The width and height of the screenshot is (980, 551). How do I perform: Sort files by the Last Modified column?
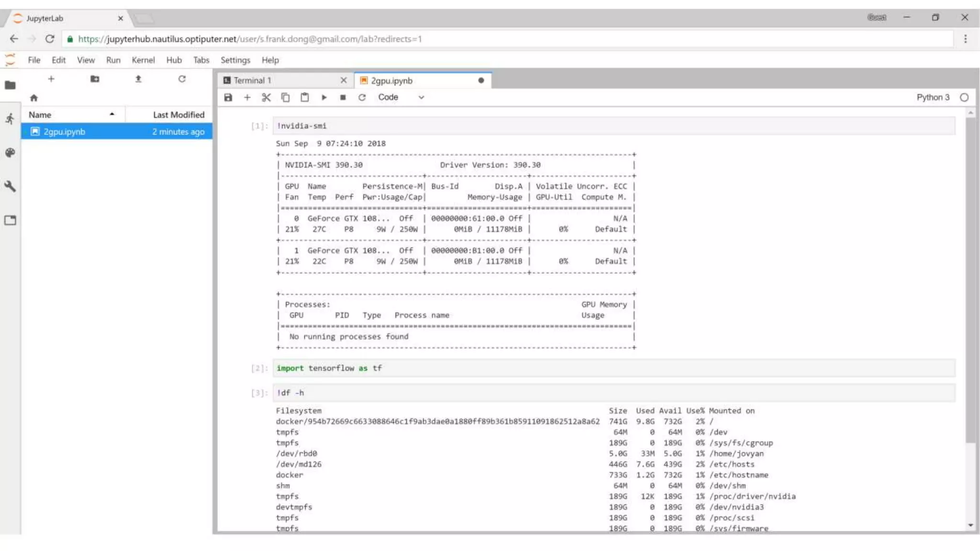[178, 115]
